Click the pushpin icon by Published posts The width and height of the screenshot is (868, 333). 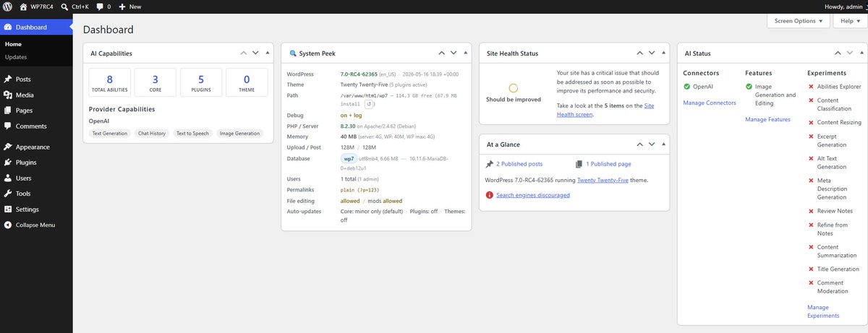click(490, 164)
